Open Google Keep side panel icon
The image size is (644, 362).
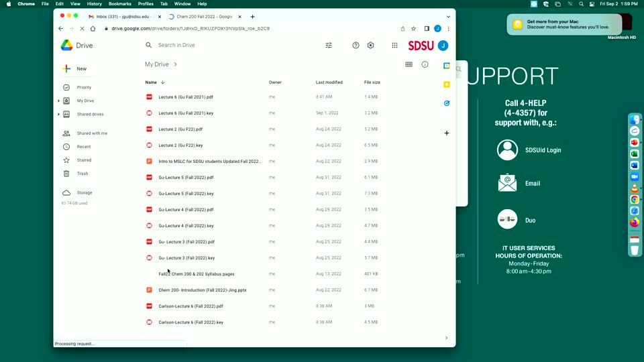tap(447, 84)
